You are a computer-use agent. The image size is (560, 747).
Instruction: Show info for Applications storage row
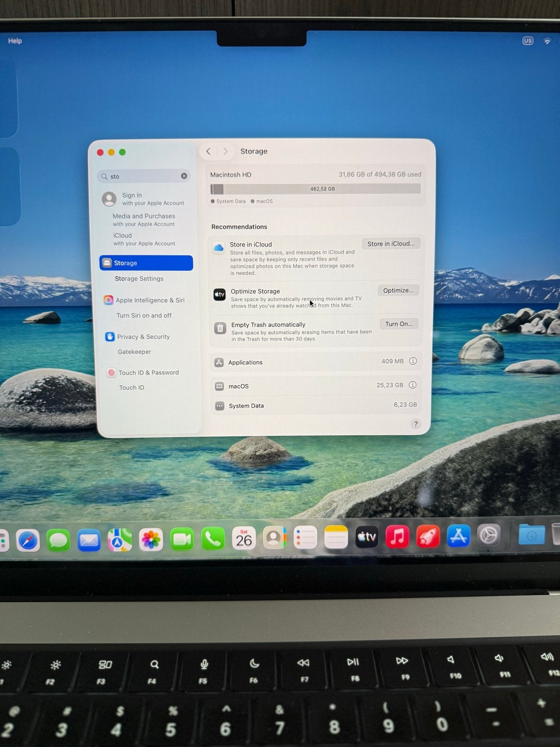(413, 361)
